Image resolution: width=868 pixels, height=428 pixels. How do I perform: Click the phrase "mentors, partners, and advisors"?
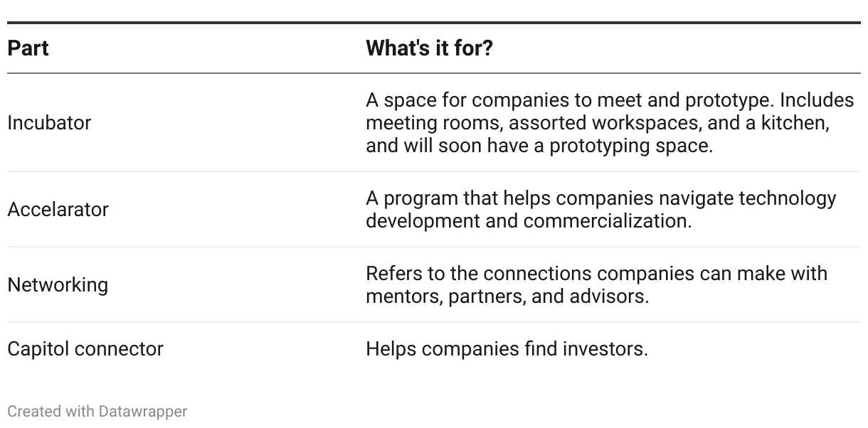click(x=507, y=296)
